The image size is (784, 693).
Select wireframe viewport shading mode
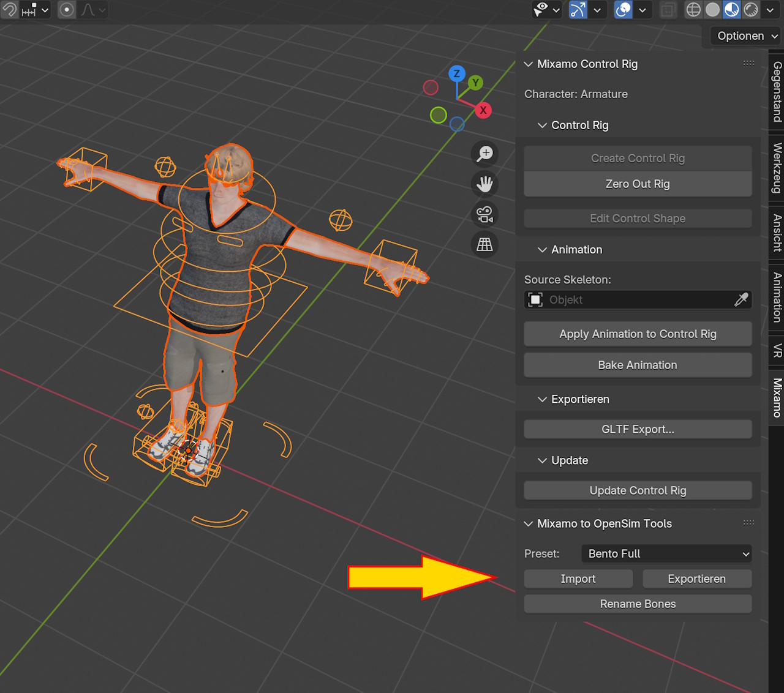pyautogui.click(x=693, y=10)
